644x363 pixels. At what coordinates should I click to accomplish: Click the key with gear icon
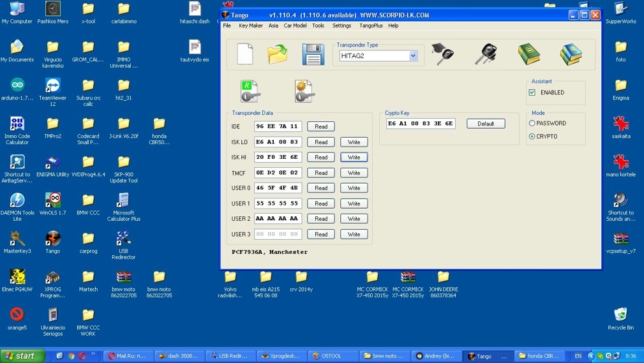click(304, 91)
